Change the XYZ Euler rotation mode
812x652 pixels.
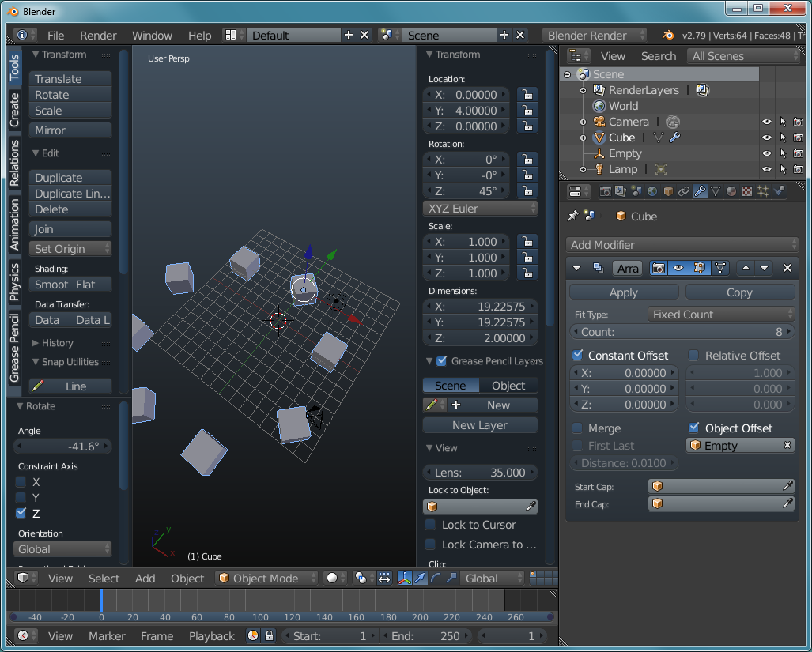(x=481, y=209)
